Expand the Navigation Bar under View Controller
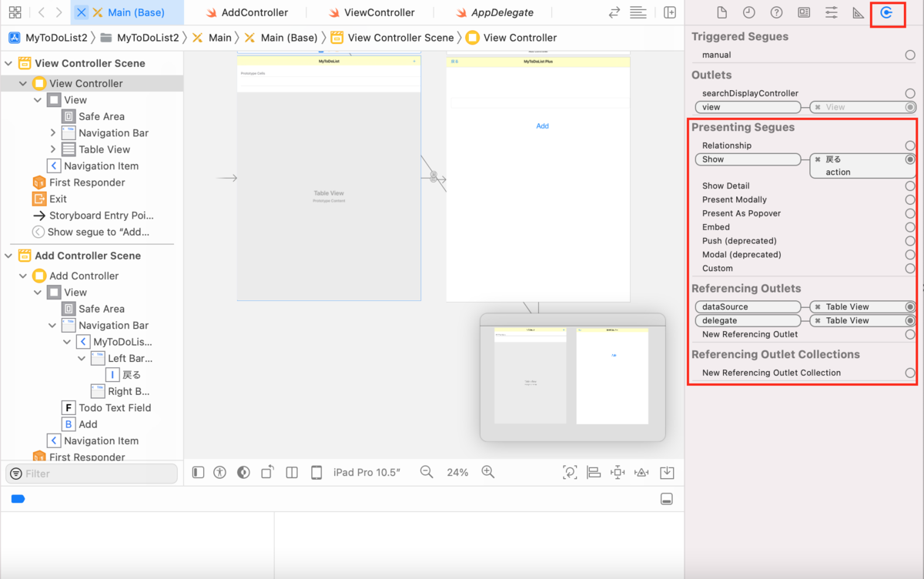The width and height of the screenshot is (924, 579). 53,132
